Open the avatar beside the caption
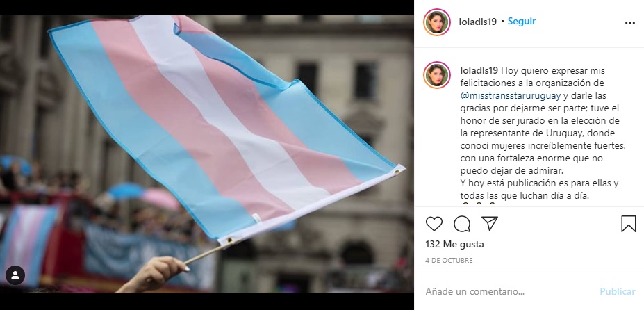 437,75
